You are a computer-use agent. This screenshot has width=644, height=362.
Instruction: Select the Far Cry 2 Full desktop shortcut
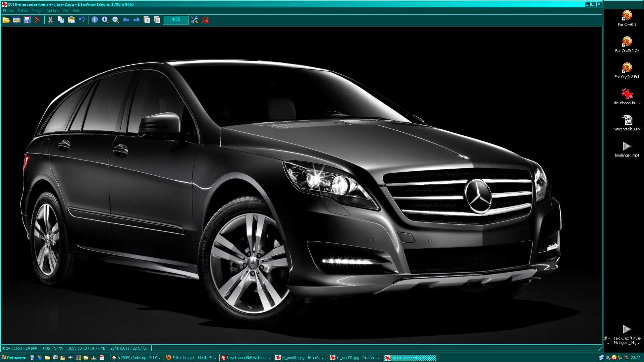click(627, 71)
